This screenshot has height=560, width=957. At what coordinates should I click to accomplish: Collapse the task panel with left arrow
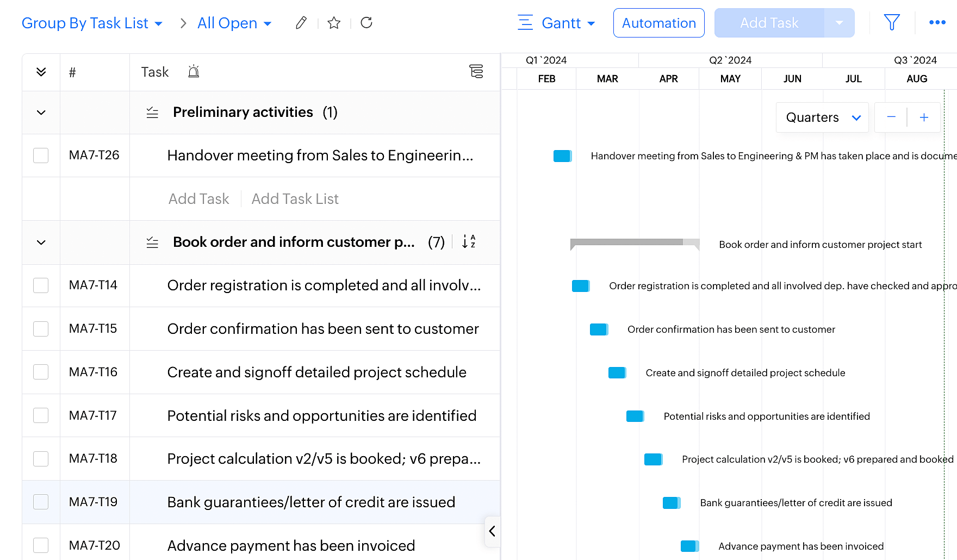click(492, 531)
